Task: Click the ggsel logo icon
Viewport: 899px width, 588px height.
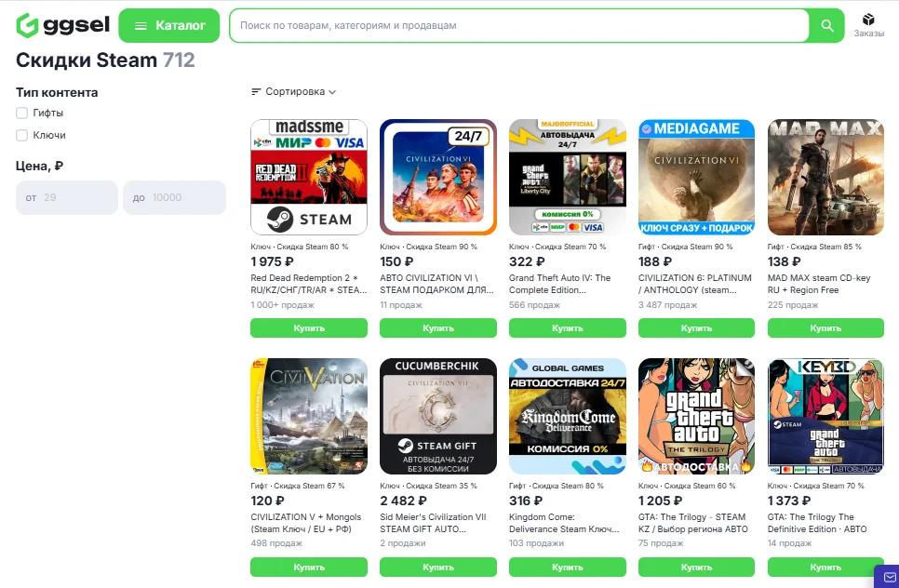Action: tap(28, 25)
